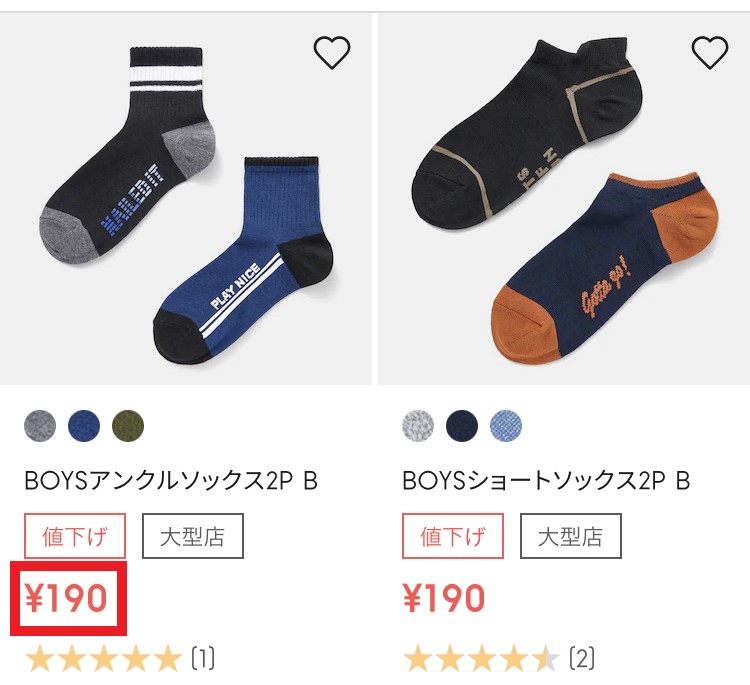This screenshot has height=685, width=750.
Task: Click the 値下げ tag under short socks
Action: click(x=452, y=536)
